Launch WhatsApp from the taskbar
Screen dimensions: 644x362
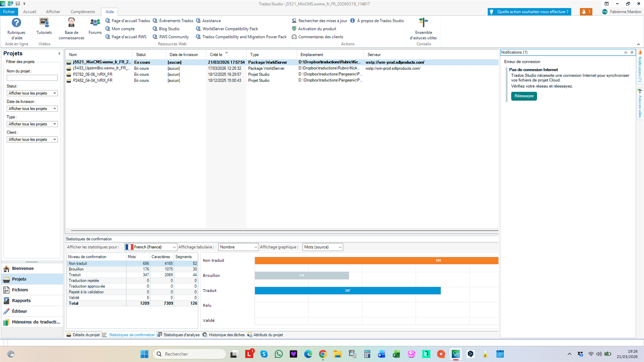pos(278,354)
